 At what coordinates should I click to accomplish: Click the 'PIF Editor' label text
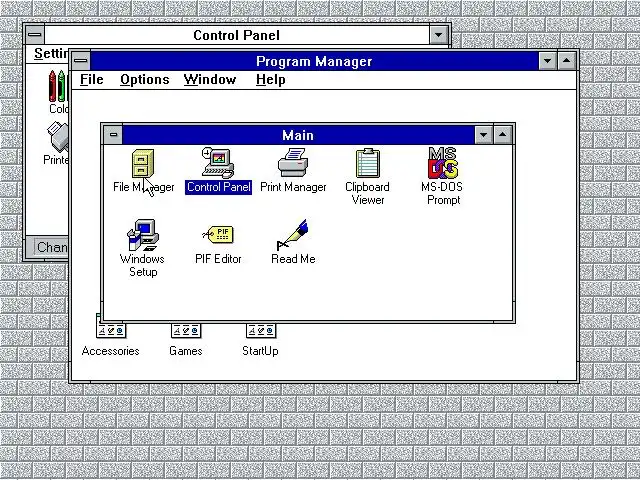[x=218, y=259]
